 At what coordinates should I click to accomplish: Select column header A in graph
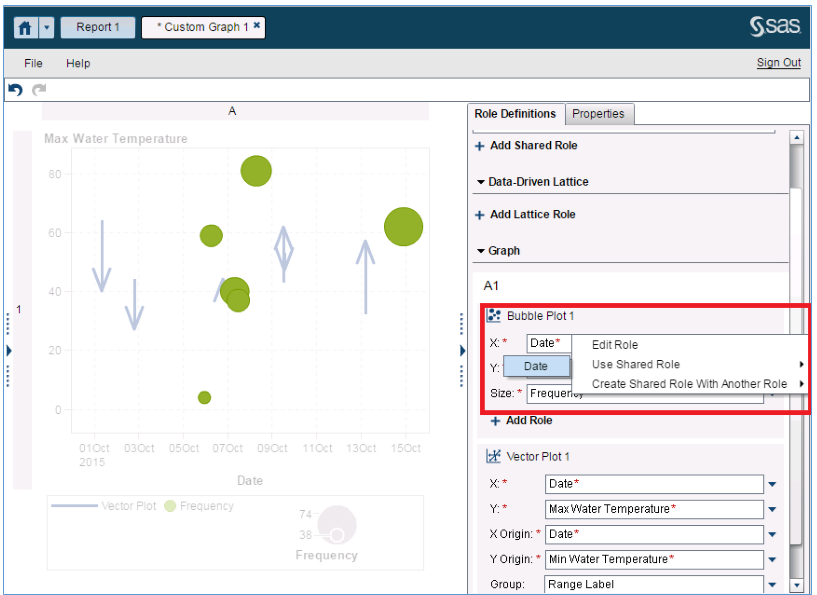(x=235, y=111)
